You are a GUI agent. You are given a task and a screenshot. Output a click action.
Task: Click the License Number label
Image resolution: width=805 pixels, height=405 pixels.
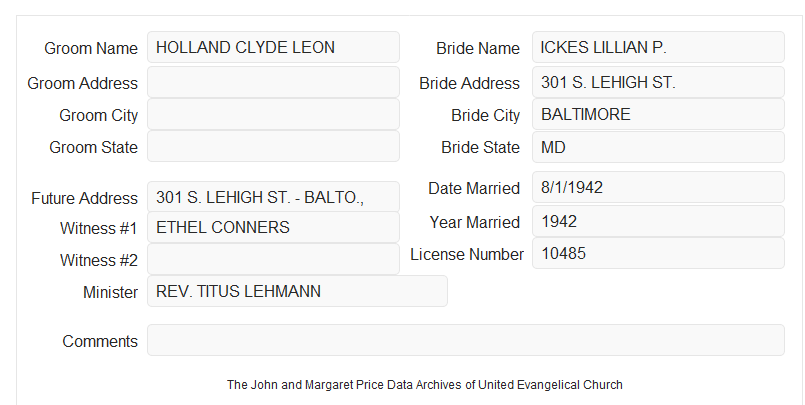click(x=467, y=254)
